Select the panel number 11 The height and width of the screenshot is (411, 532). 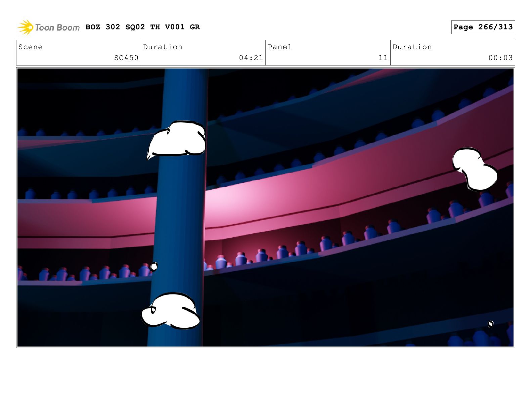[383, 58]
